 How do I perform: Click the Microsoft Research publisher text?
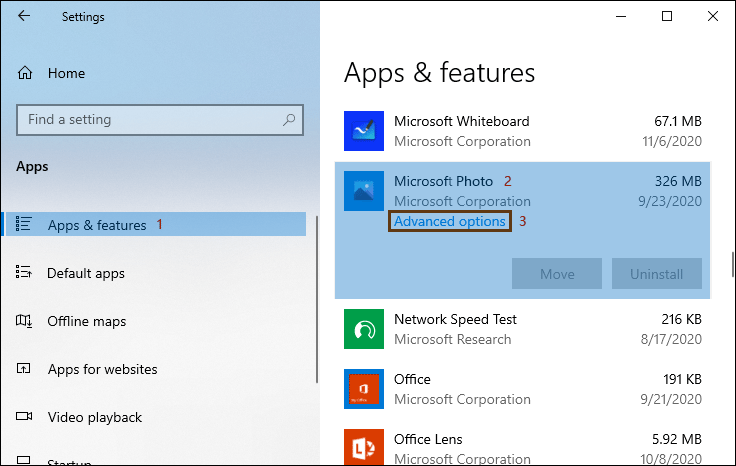pyautogui.click(x=452, y=340)
